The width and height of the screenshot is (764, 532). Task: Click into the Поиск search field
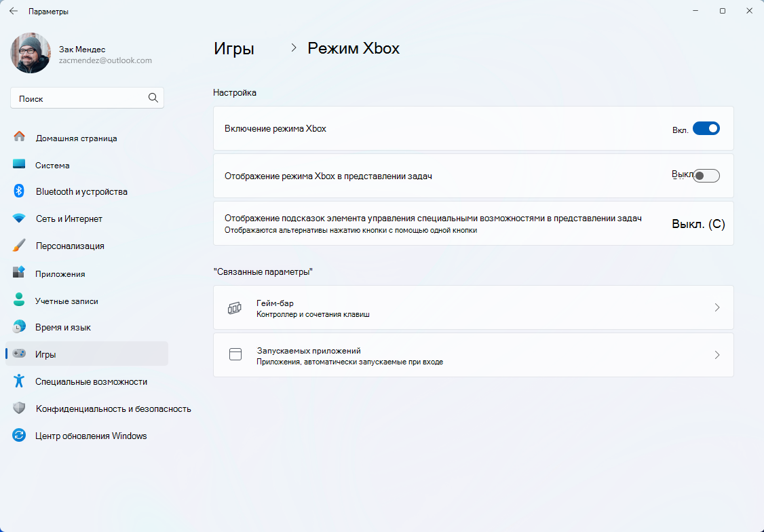click(x=87, y=98)
